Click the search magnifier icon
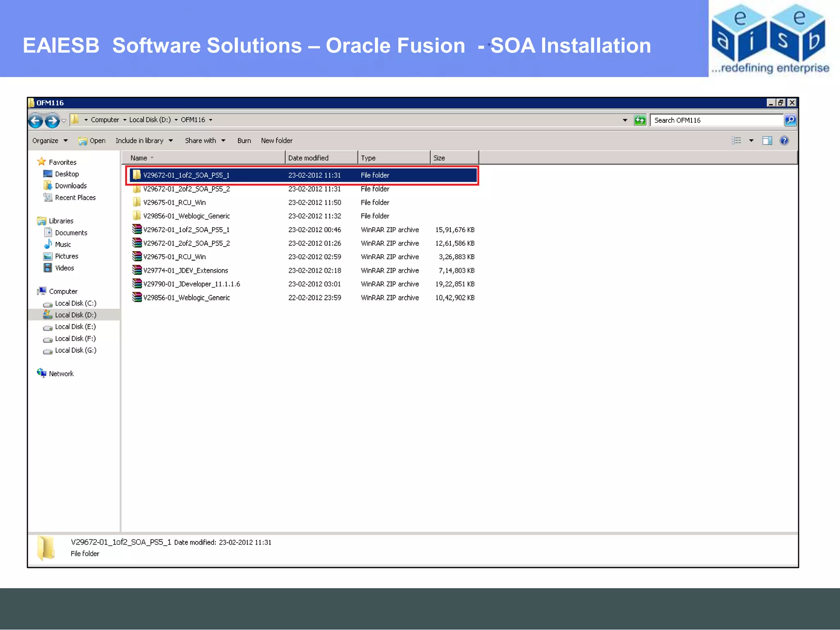The height and width of the screenshot is (630, 840). tap(790, 120)
